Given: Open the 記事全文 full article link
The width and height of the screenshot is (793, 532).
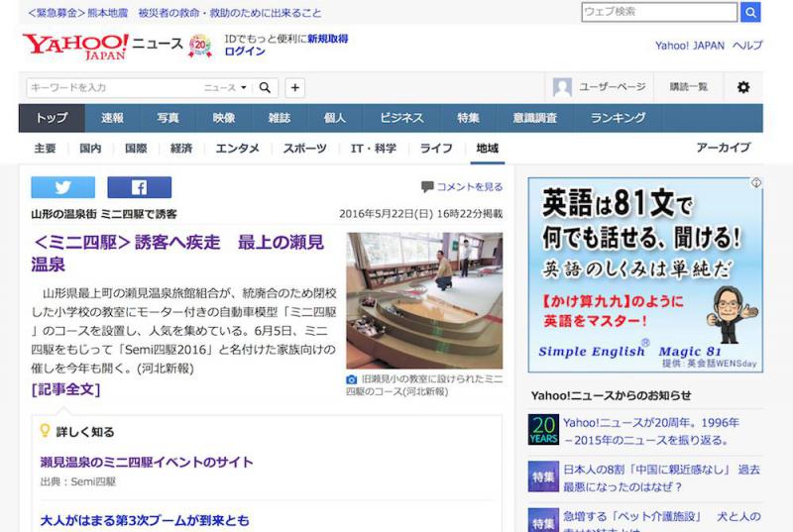Looking at the screenshot, I should (65, 389).
